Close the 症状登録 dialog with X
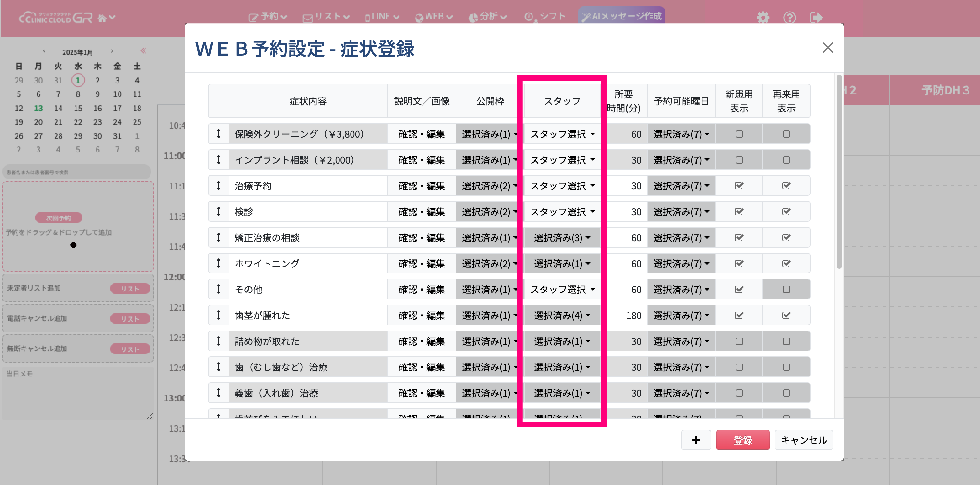The height and width of the screenshot is (485, 980). 827,48
